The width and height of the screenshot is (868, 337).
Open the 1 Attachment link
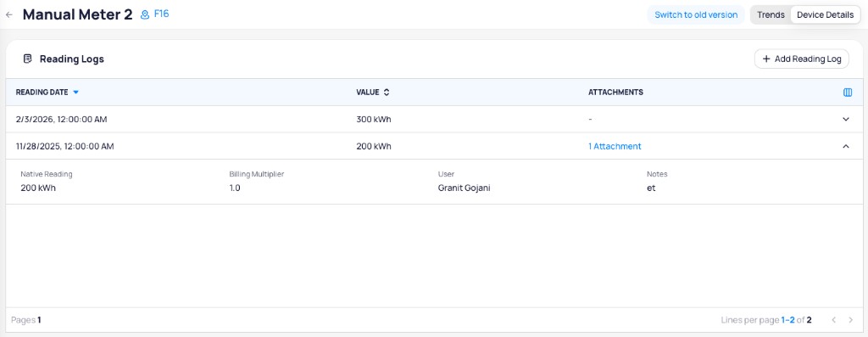point(615,146)
